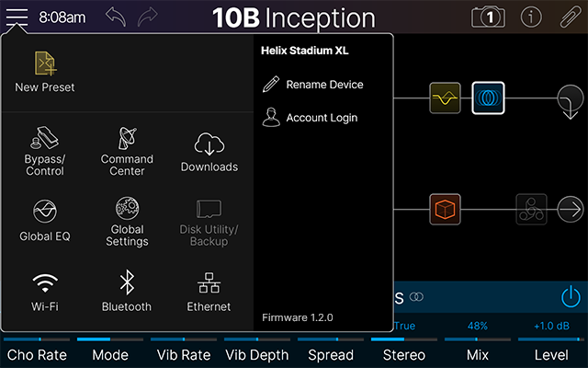
Task: Select the Level parameter tab
Action: click(x=551, y=353)
